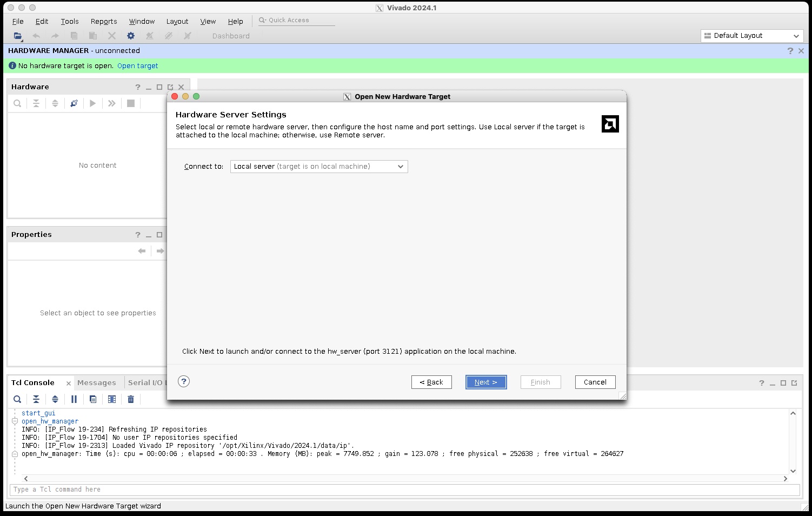Open help for the Hardware panel
This screenshot has height=516, width=812.
point(138,87)
